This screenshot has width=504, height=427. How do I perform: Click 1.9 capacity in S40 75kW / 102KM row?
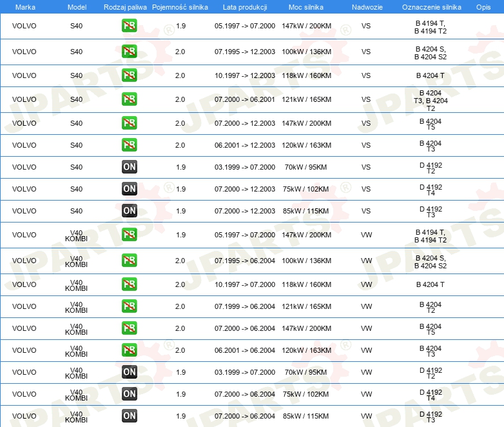(180, 189)
